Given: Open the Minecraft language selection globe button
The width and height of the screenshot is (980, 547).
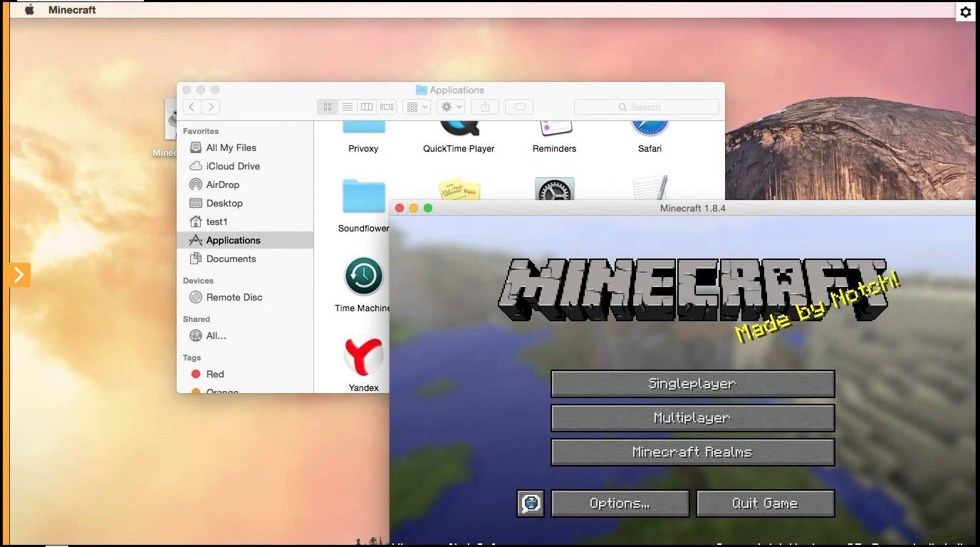Looking at the screenshot, I should pos(531,504).
